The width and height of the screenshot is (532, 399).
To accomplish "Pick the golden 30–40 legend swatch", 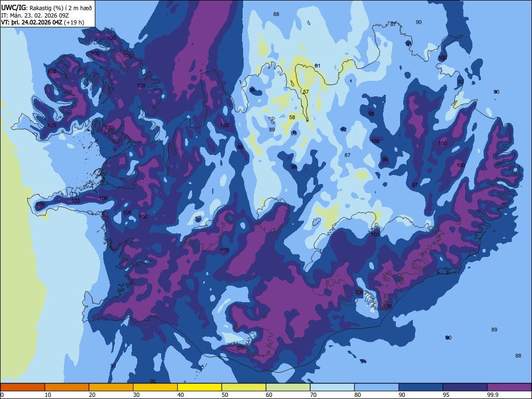I will [x=155, y=387].
